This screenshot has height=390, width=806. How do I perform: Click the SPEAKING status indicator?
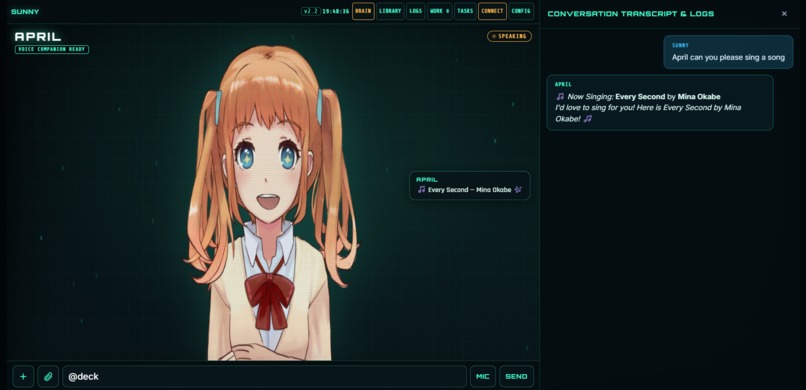509,36
